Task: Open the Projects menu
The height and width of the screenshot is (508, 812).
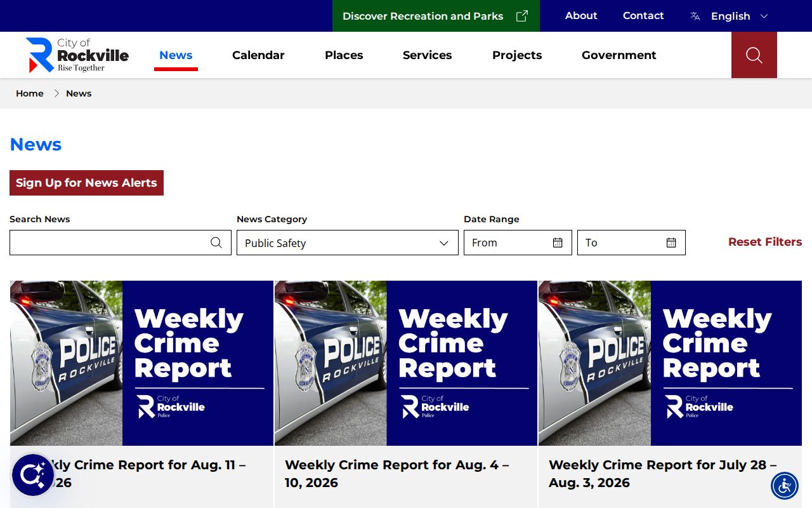Action: (x=517, y=55)
